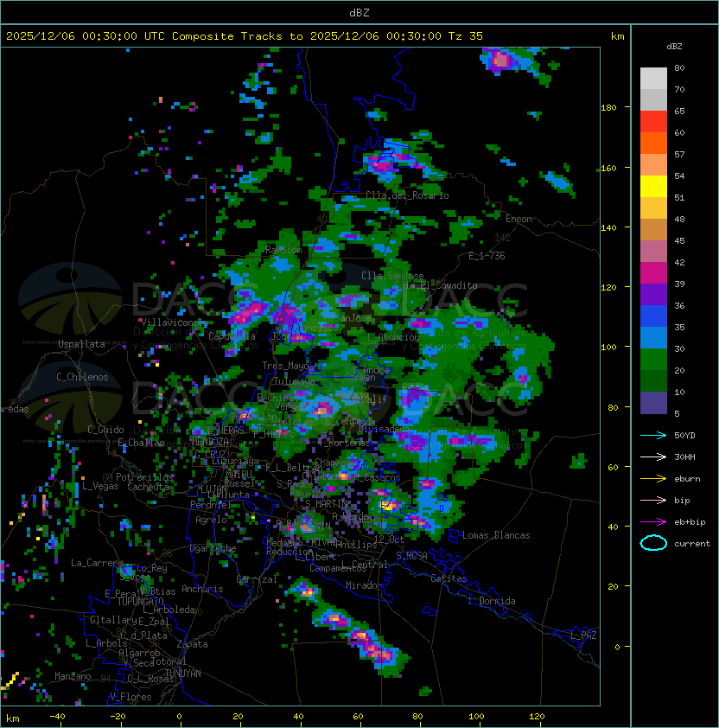Click the 'Zapata' map label
Viewport: 719px width, 728px height.
[x=192, y=644]
